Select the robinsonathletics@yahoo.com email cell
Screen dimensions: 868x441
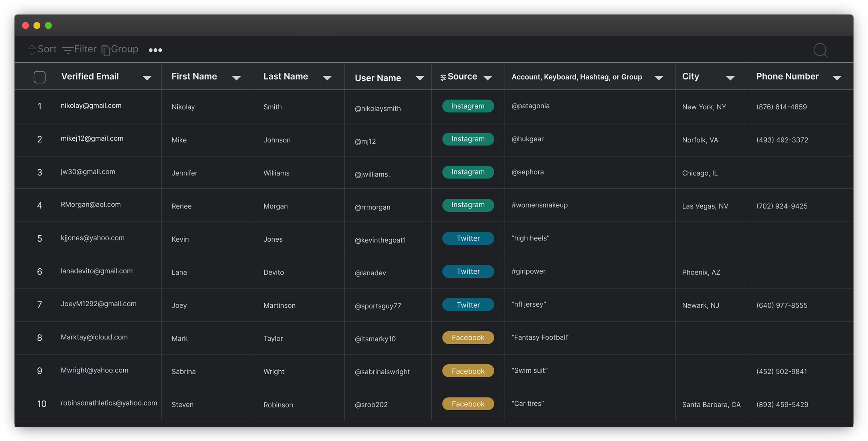108,403
